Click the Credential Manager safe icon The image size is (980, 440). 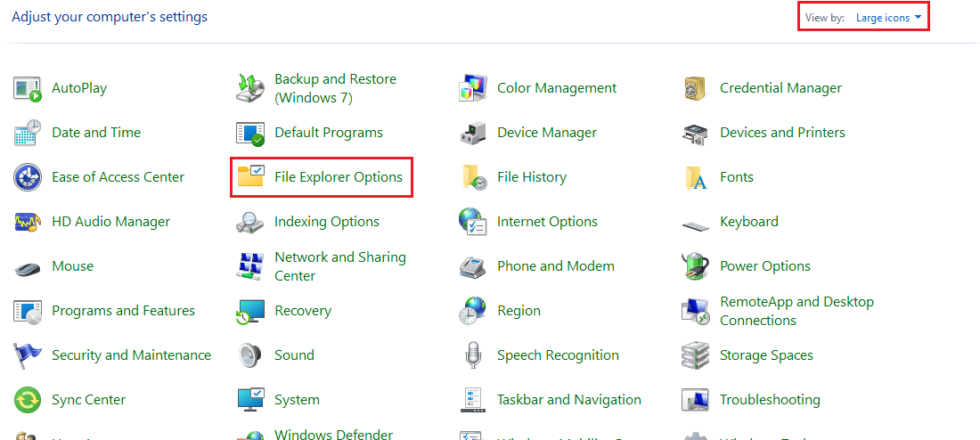pyautogui.click(x=695, y=88)
